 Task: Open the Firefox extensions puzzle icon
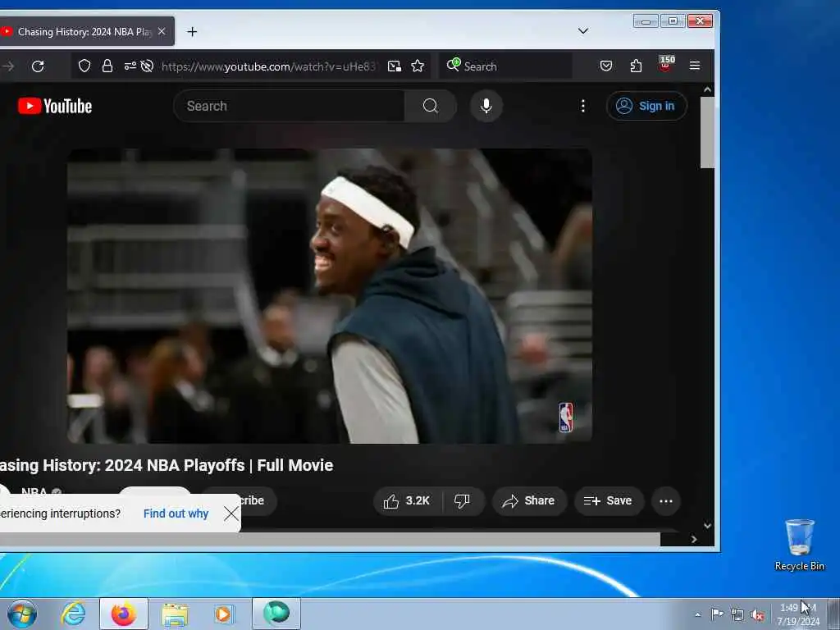[636, 66]
